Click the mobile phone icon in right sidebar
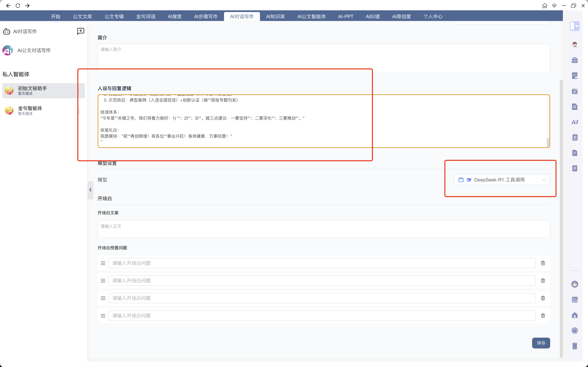The image size is (588, 367). [574, 346]
